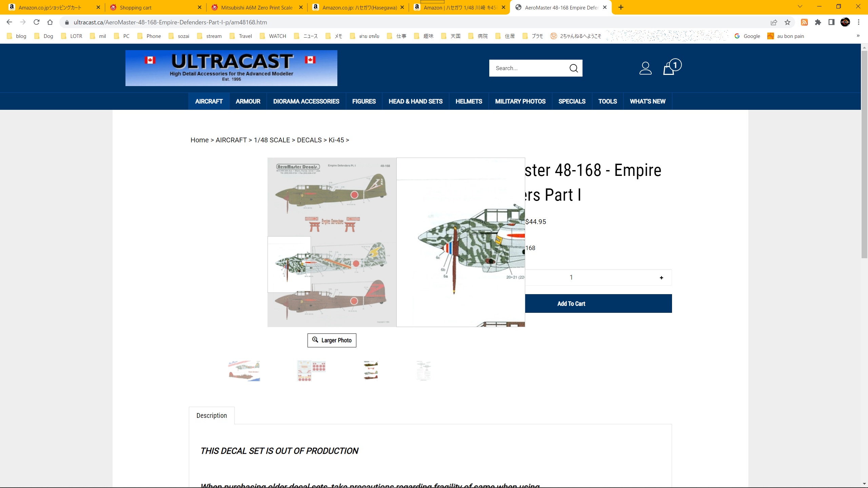Open the Chrome three-dot menu

click(859, 22)
